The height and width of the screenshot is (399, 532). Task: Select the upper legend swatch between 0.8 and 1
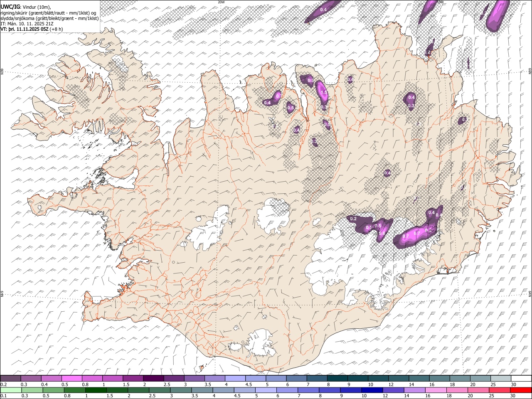pyautogui.click(x=92, y=378)
